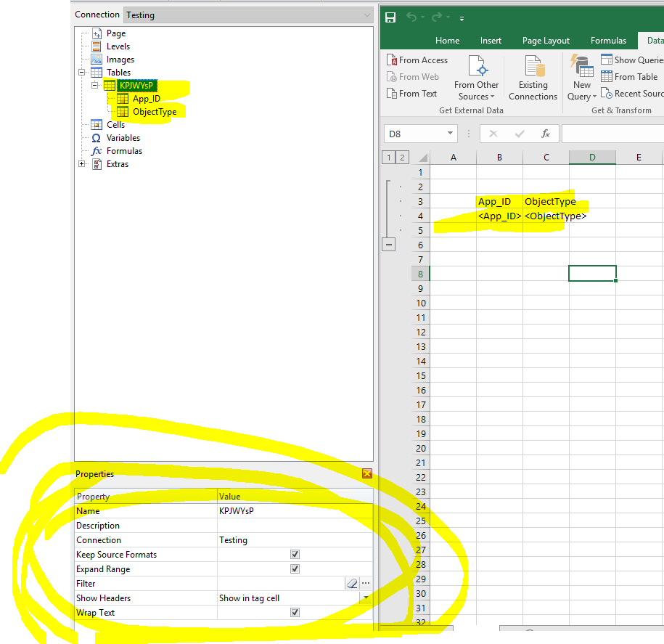Expand the Extras tree node
This screenshot has height=644, width=664.
point(82,164)
